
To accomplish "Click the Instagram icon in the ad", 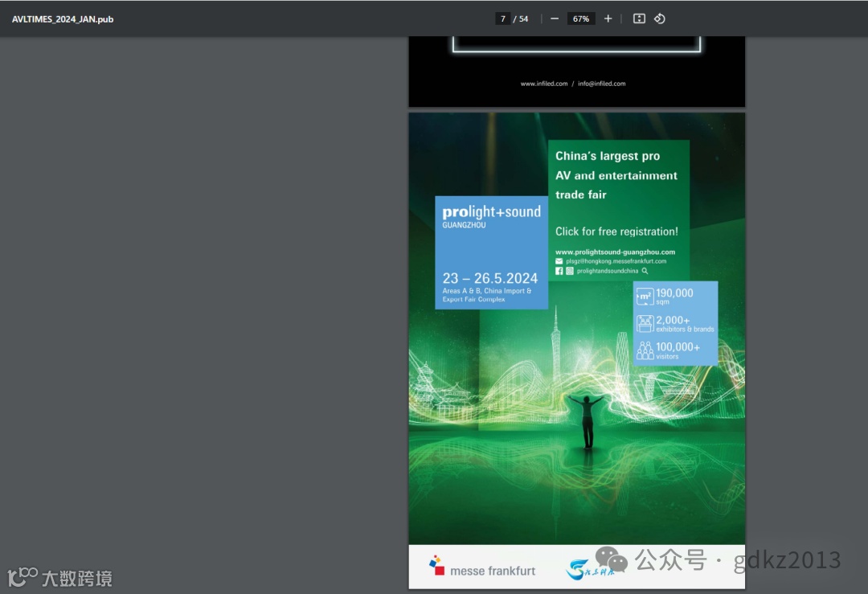I will pos(570,271).
